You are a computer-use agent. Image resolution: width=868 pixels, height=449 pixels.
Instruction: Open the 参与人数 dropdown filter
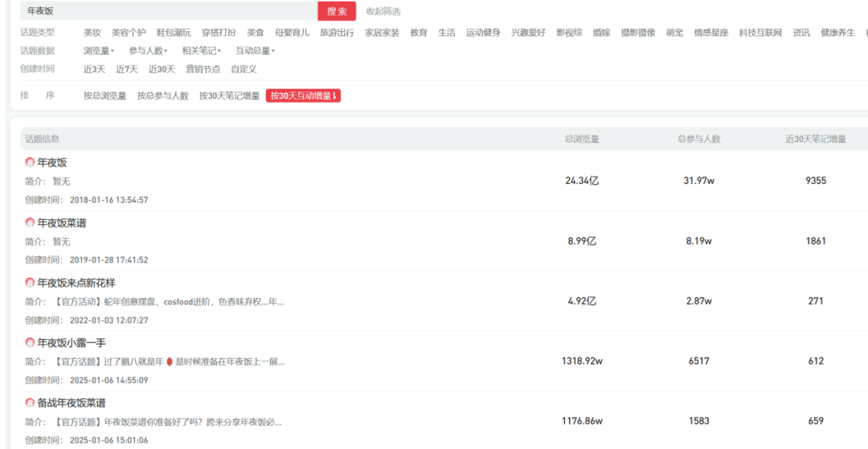pos(148,51)
